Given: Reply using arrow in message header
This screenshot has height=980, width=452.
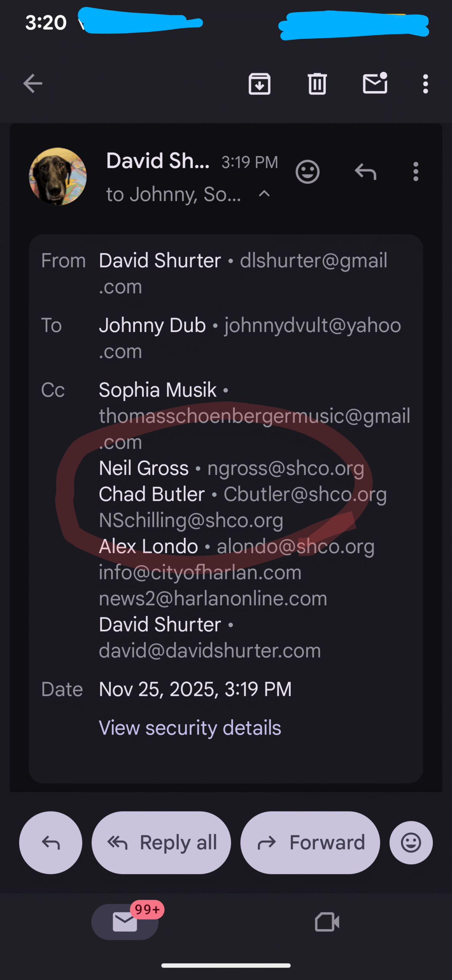Looking at the screenshot, I should coord(366,171).
